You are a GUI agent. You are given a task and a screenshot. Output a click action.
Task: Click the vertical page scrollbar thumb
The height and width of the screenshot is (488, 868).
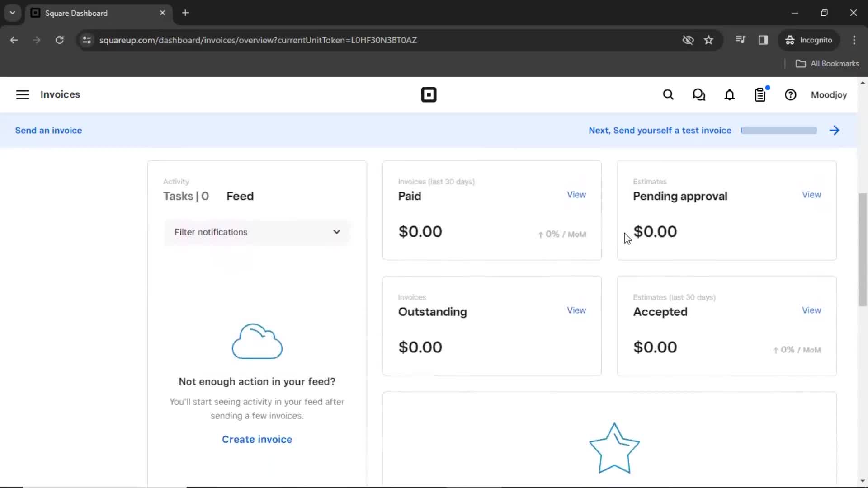tap(863, 249)
